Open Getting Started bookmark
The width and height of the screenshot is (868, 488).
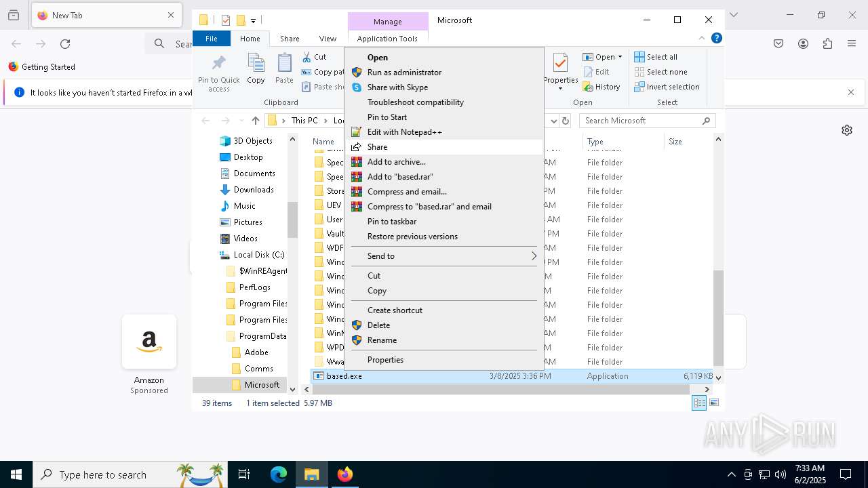41,67
